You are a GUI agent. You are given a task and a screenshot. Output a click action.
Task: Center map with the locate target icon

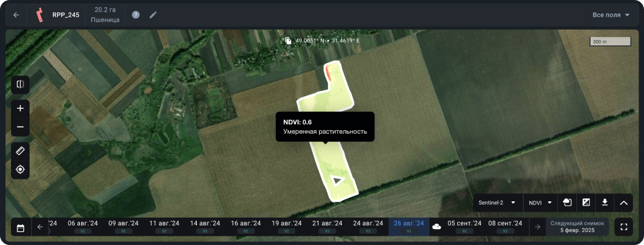click(x=20, y=169)
